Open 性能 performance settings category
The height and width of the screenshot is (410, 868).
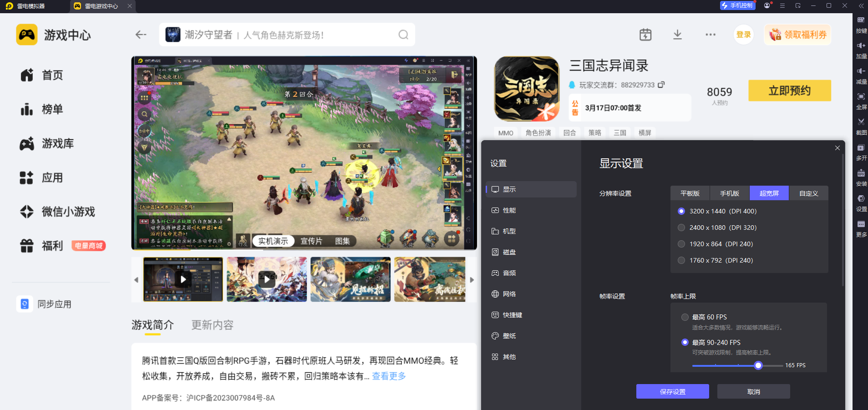click(531, 210)
